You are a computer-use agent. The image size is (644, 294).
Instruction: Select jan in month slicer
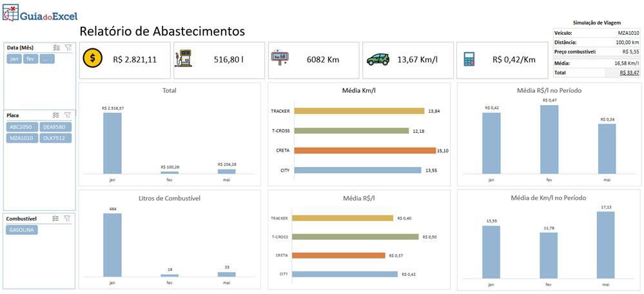click(x=14, y=59)
